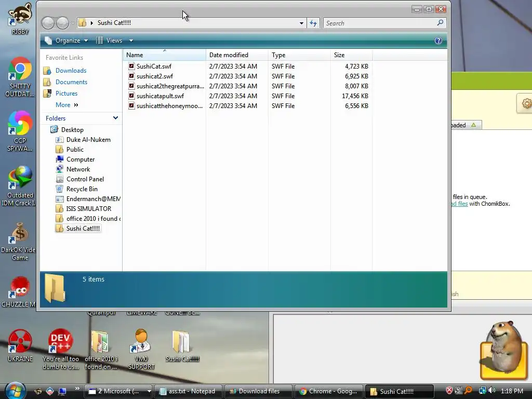Select Network in folder tree
The width and height of the screenshot is (532, 399).
click(x=78, y=169)
